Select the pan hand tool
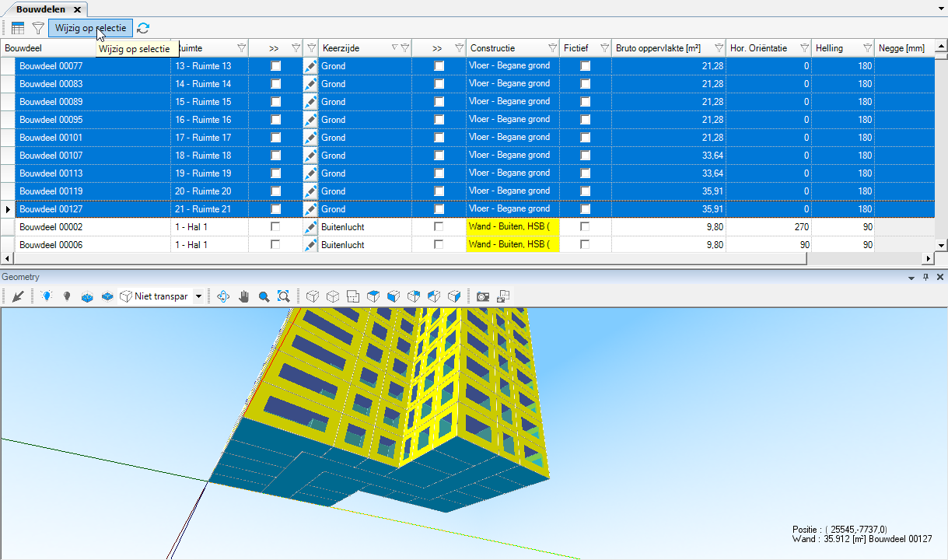The width and height of the screenshot is (948, 560). (244, 296)
